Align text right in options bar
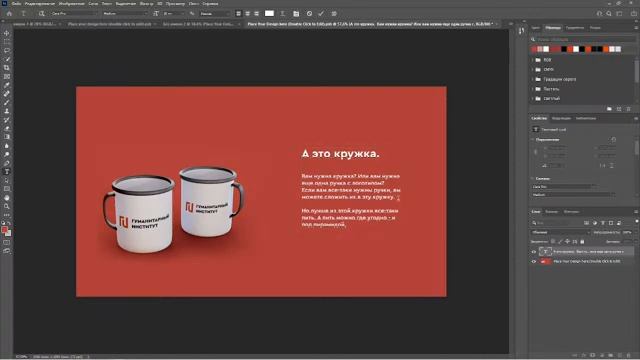This screenshot has height=360, width=640. pyautogui.click(x=256, y=13)
